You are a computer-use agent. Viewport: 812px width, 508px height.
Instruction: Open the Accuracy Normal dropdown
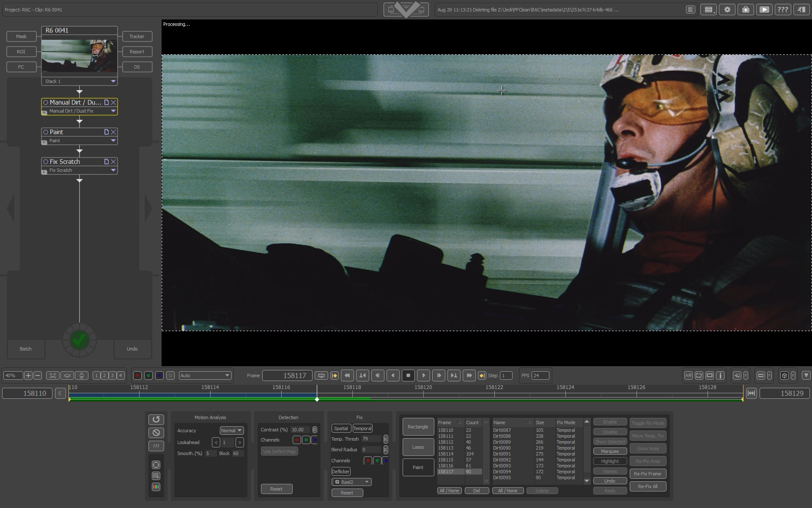231,431
